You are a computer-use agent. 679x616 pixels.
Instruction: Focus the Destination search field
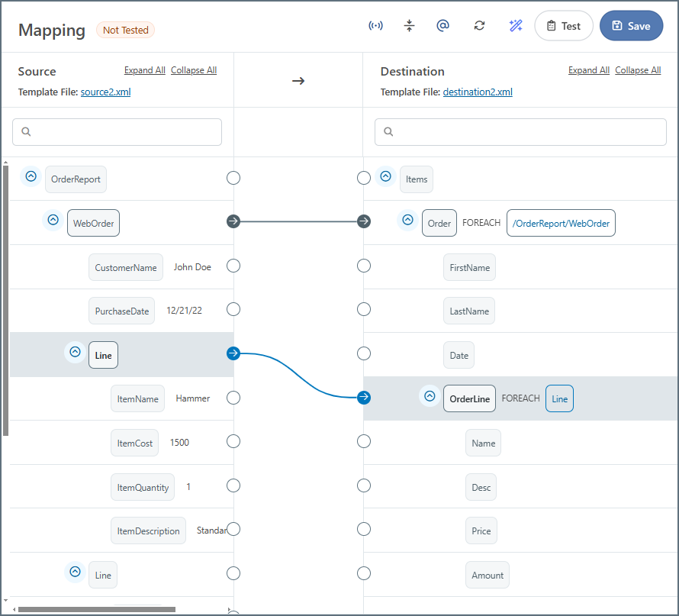pos(526,132)
